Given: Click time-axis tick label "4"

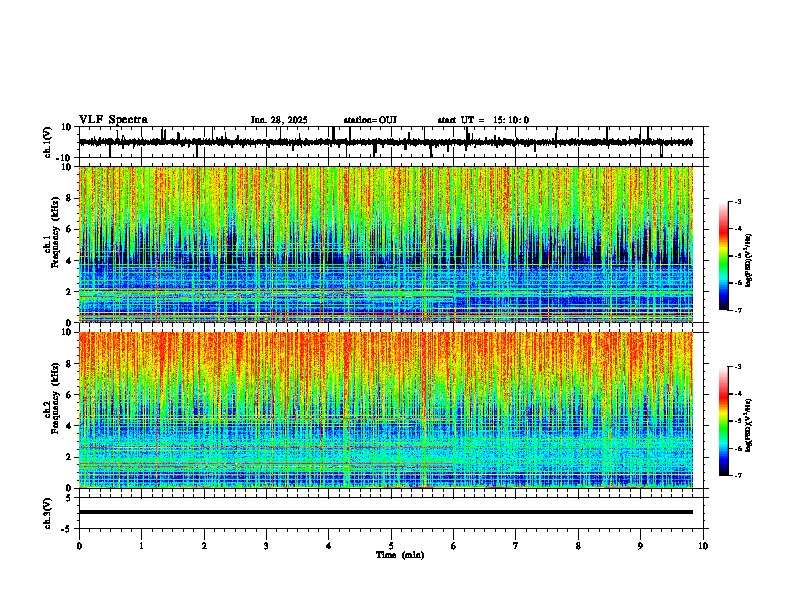Looking at the screenshot, I should [x=328, y=546].
